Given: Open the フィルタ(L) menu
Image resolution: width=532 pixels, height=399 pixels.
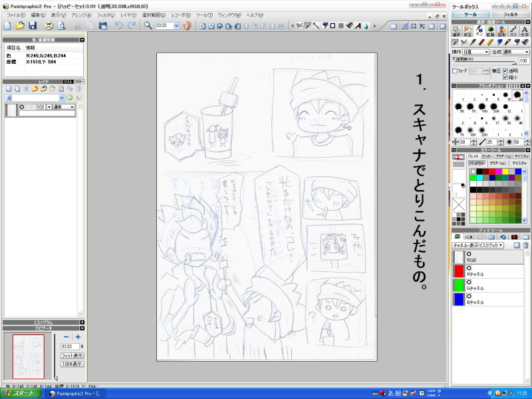Looking at the screenshot, I should pyautogui.click(x=106, y=15).
